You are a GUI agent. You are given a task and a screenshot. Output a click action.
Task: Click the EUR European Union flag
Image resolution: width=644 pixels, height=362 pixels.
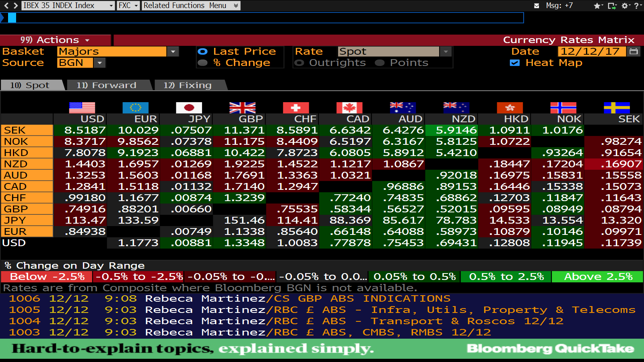[x=136, y=107]
